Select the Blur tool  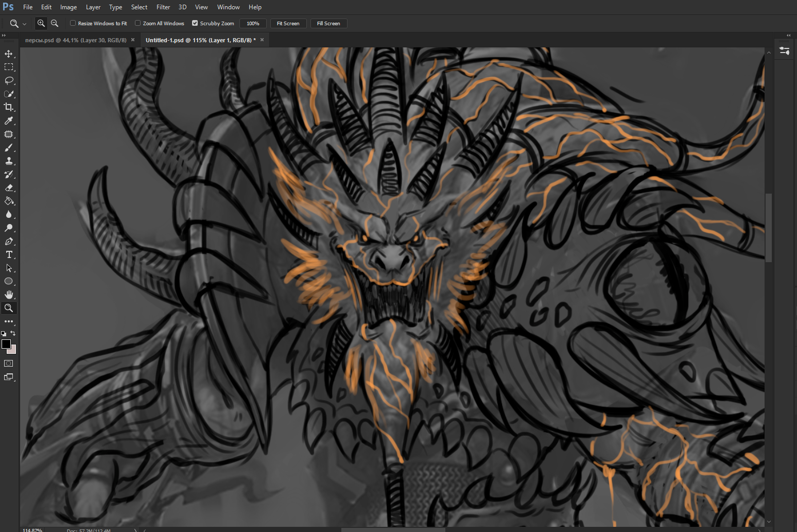9,214
